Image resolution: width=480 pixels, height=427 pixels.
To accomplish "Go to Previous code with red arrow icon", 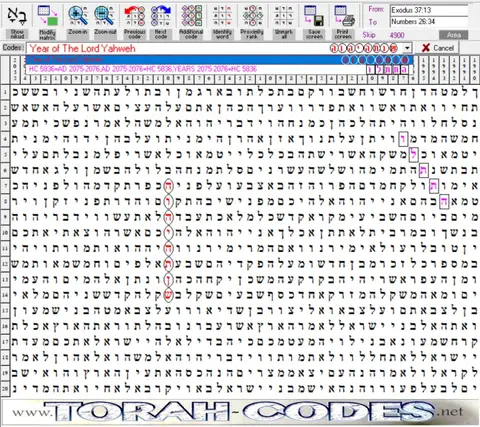I will click(134, 16).
